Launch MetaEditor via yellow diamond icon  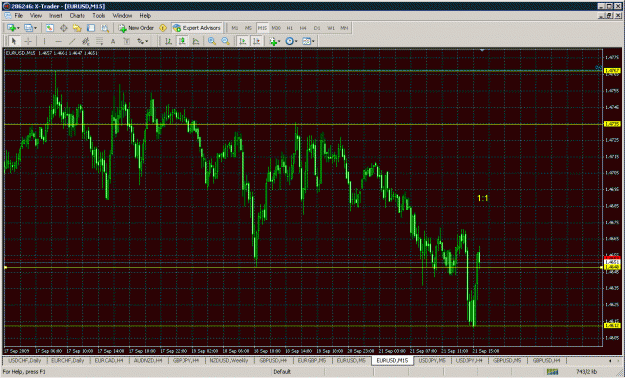click(x=163, y=28)
